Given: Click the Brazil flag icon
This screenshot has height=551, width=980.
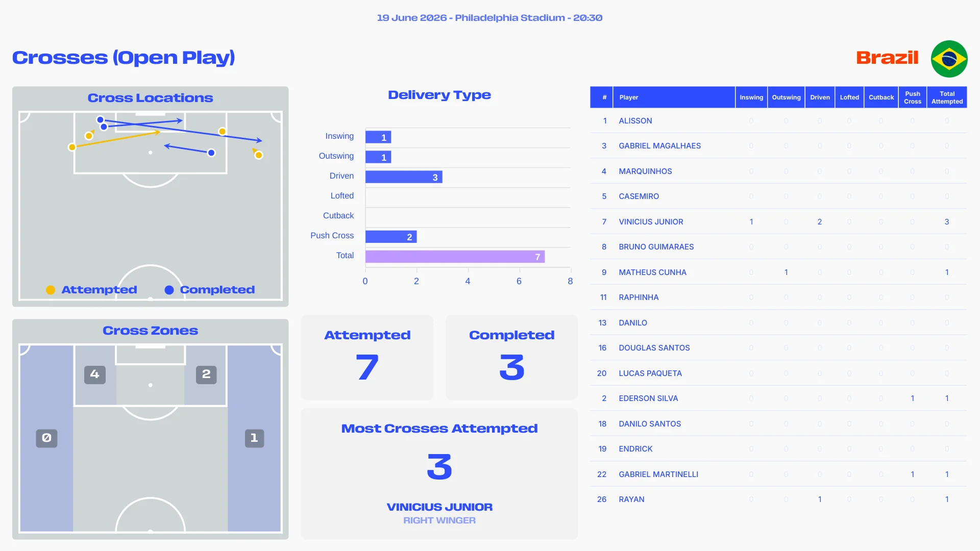Looking at the screenshot, I should click(x=949, y=59).
